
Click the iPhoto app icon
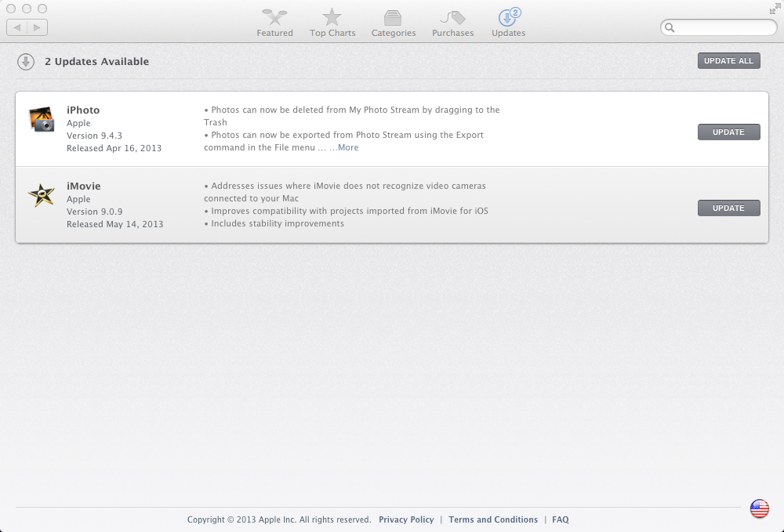42,119
